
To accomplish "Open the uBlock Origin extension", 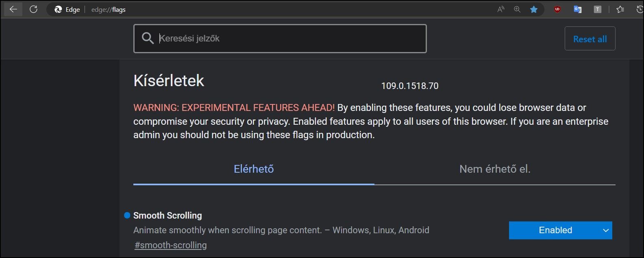I will coord(557,9).
